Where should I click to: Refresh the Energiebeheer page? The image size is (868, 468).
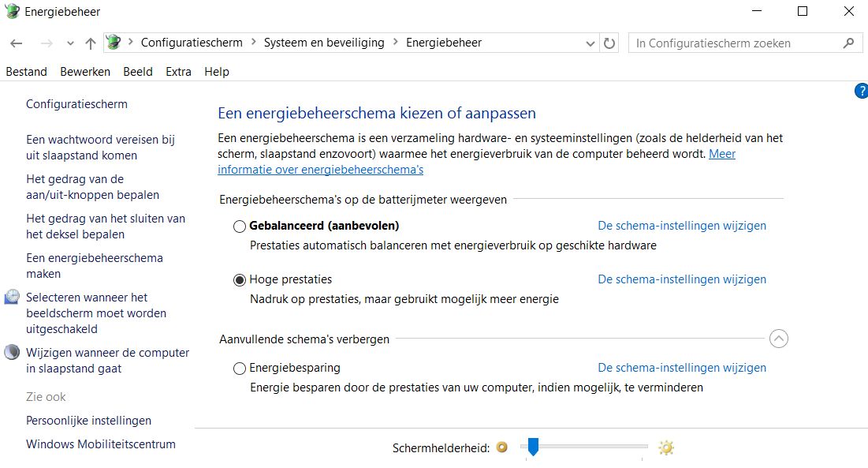point(609,43)
